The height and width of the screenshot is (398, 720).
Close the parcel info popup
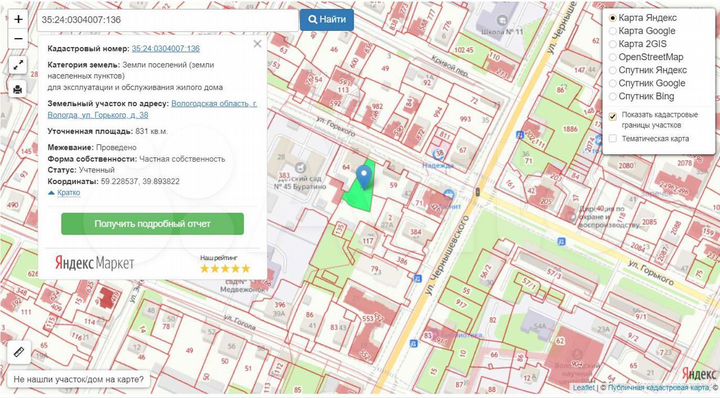[257, 44]
